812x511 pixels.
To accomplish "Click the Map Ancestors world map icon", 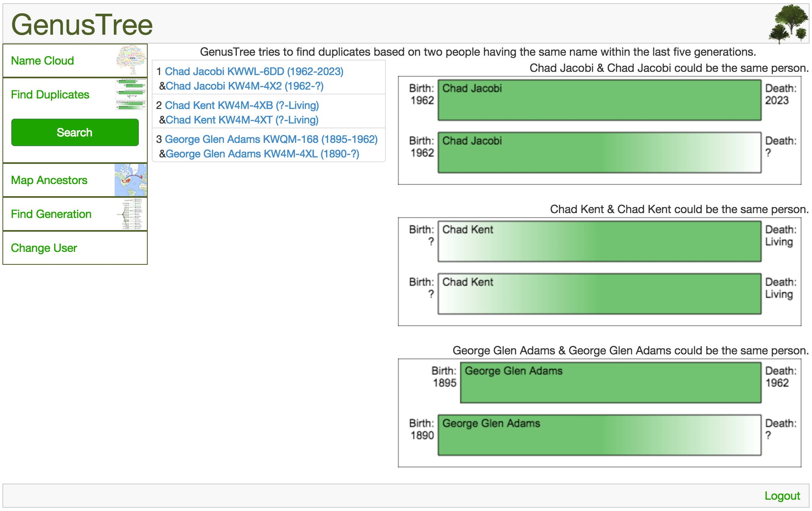I will pyautogui.click(x=131, y=180).
